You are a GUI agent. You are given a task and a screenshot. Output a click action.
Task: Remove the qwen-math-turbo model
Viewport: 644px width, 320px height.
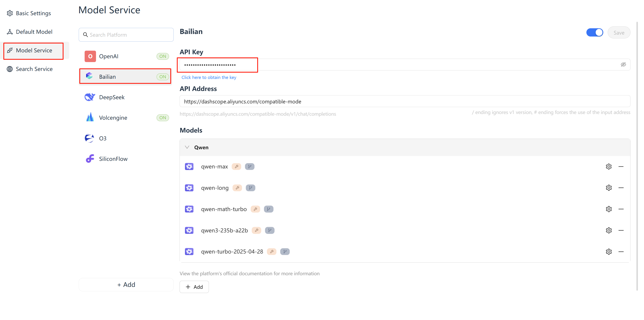[x=621, y=209]
